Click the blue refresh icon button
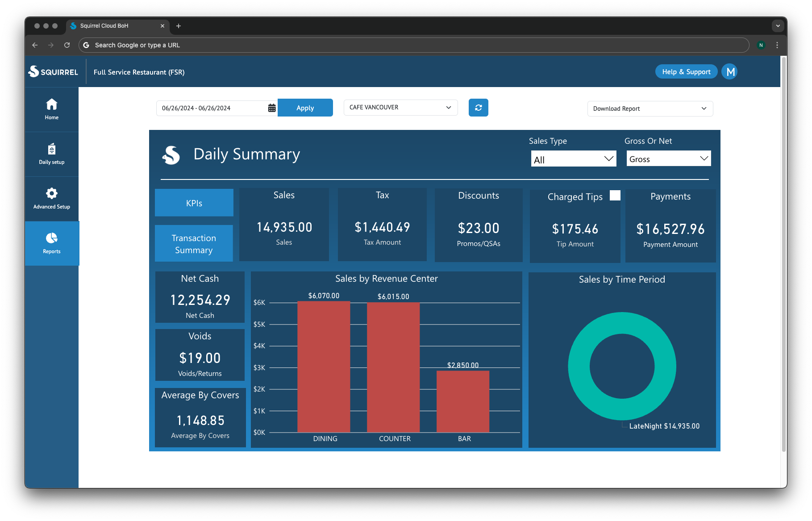This screenshot has height=521, width=812. 478,108
